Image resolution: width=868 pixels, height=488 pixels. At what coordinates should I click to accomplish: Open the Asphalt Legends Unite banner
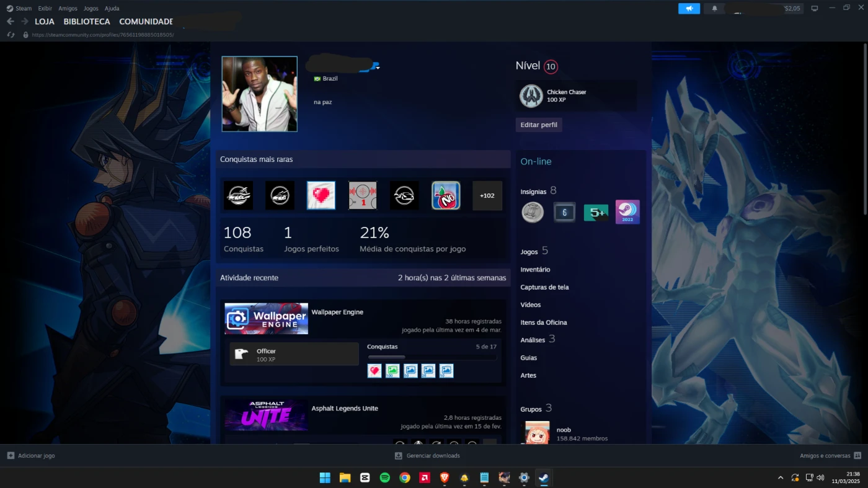tap(266, 415)
